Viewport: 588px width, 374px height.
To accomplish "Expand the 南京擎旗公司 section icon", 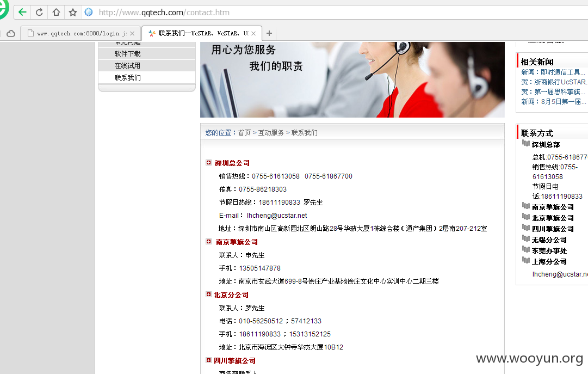I will click(x=208, y=242).
